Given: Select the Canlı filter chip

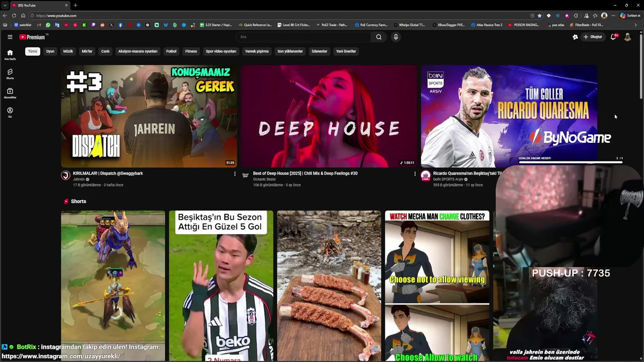Looking at the screenshot, I should (105, 51).
